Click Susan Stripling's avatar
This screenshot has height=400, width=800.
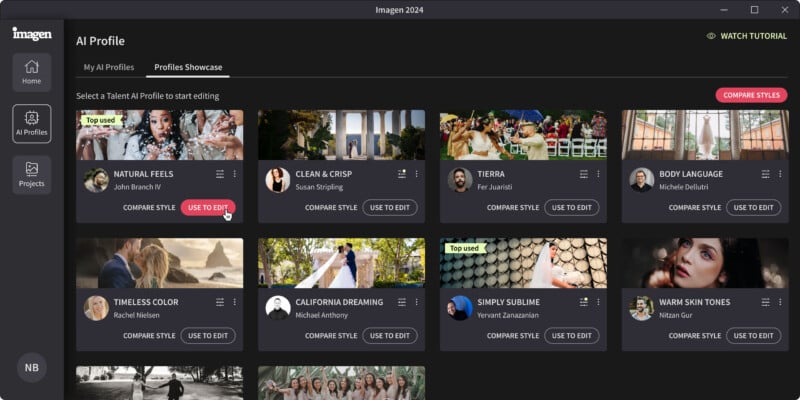point(278,180)
